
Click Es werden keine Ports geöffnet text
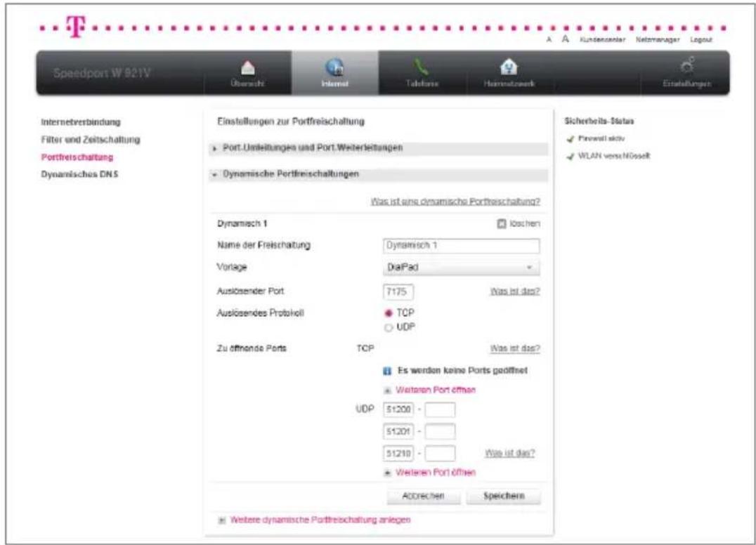point(462,371)
